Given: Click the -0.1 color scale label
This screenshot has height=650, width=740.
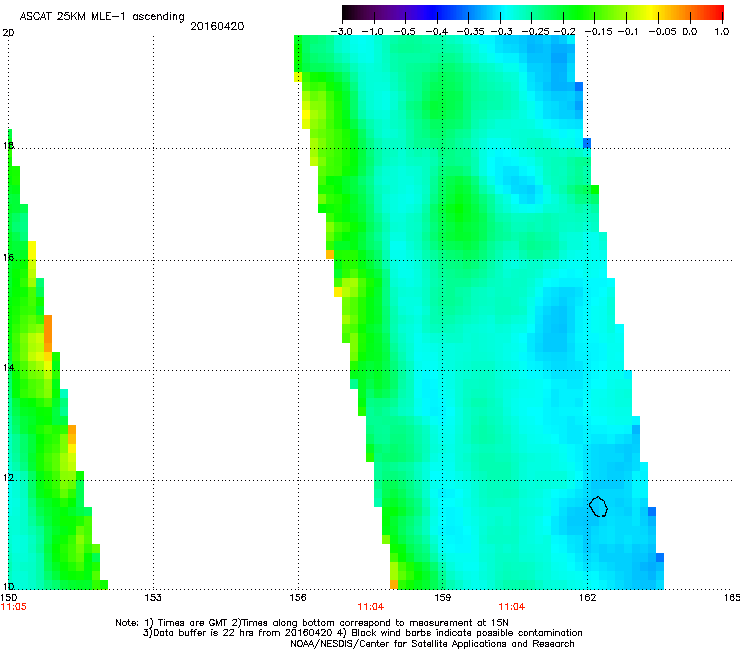Looking at the screenshot, I should coord(628,32).
